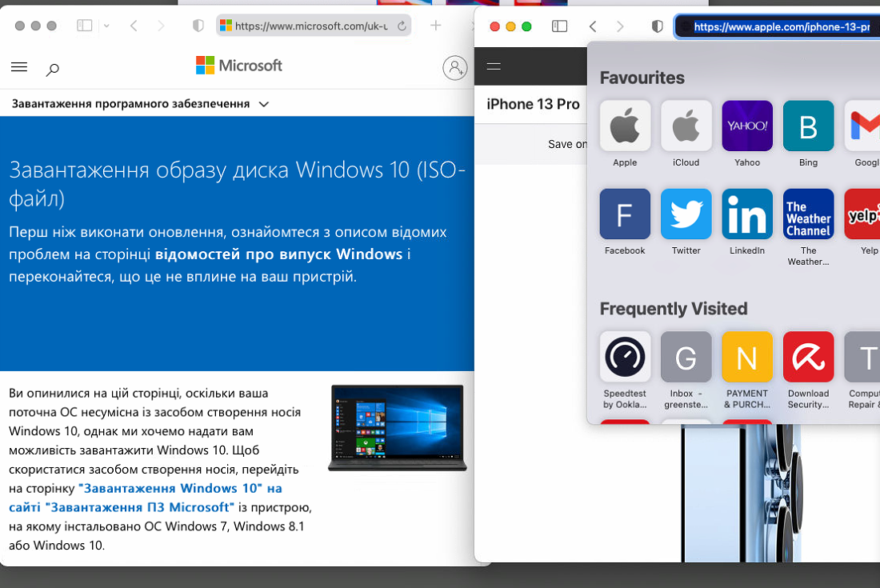Click the search magnifier on Microsoft page
The height and width of the screenshot is (588, 880).
click(x=52, y=70)
